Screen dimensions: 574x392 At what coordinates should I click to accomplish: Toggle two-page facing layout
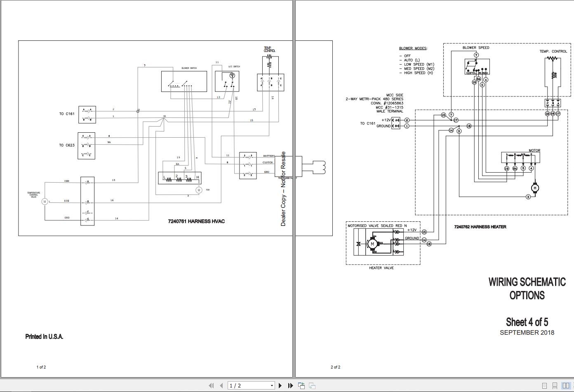point(566,386)
